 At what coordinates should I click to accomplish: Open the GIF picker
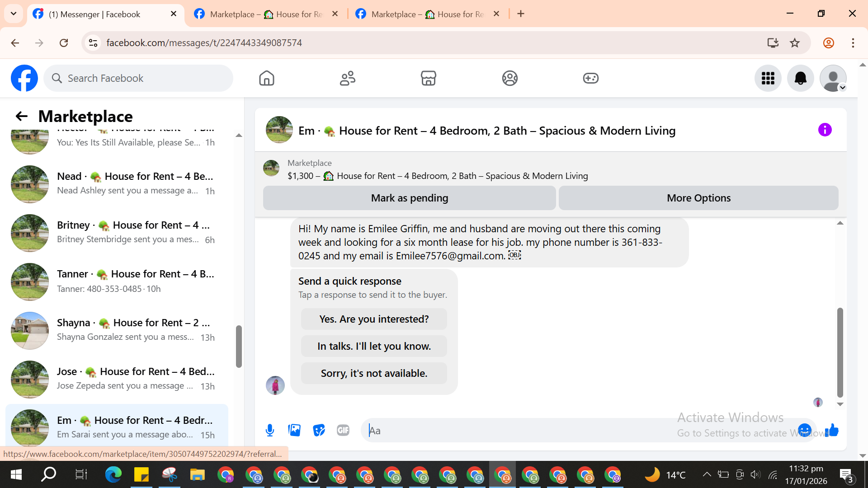coord(343,430)
